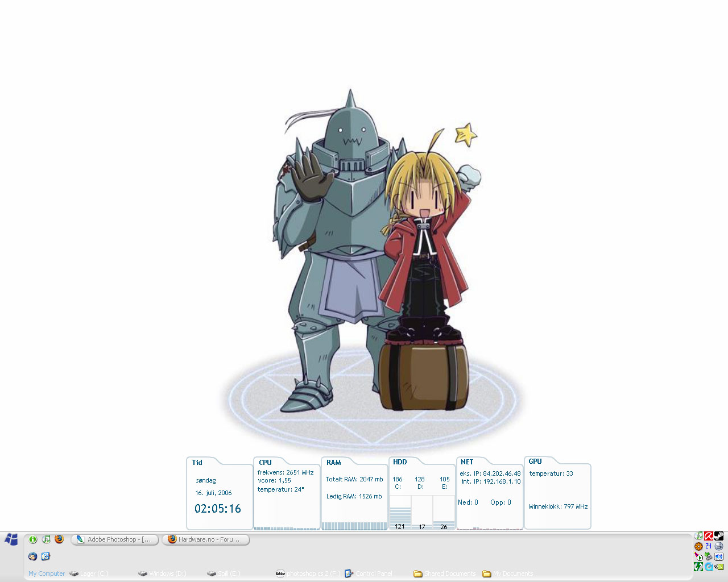The height and width of the screenshot is (582, 728).
Task: Click the 'Opp: 0' upload value
Action: [x=500, y=502]
